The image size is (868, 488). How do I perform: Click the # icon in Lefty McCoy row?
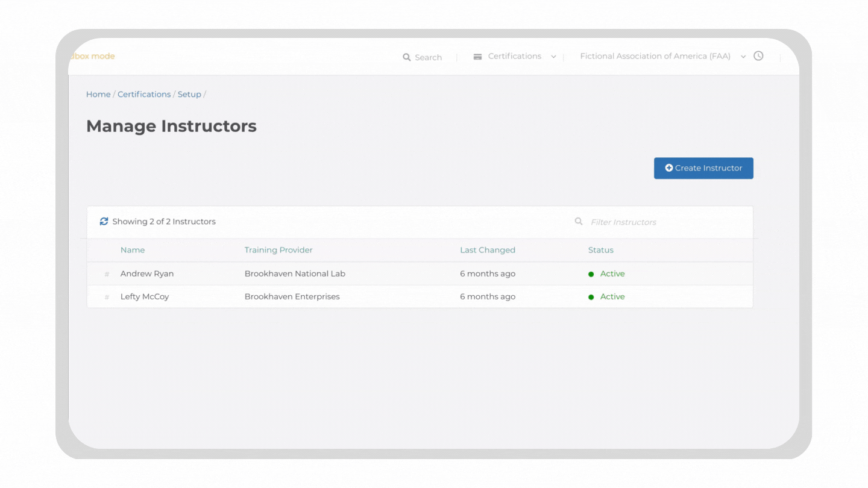pos(107,297)
